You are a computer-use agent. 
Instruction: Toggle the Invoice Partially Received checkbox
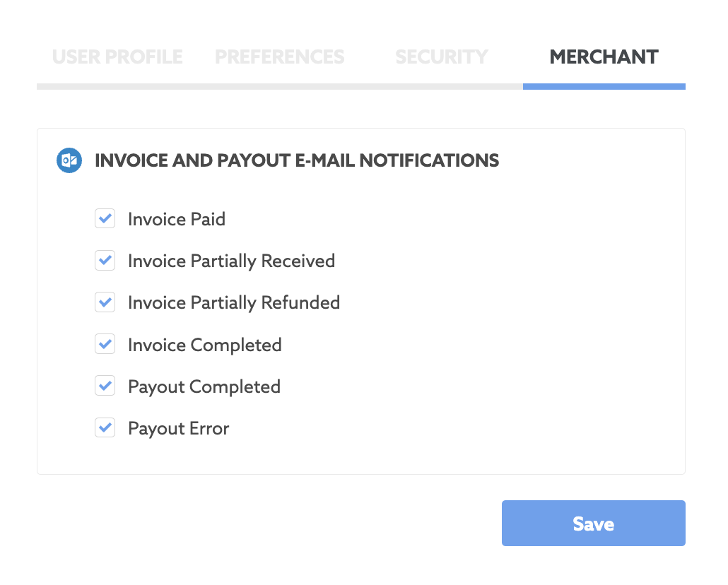coord(105,260)
